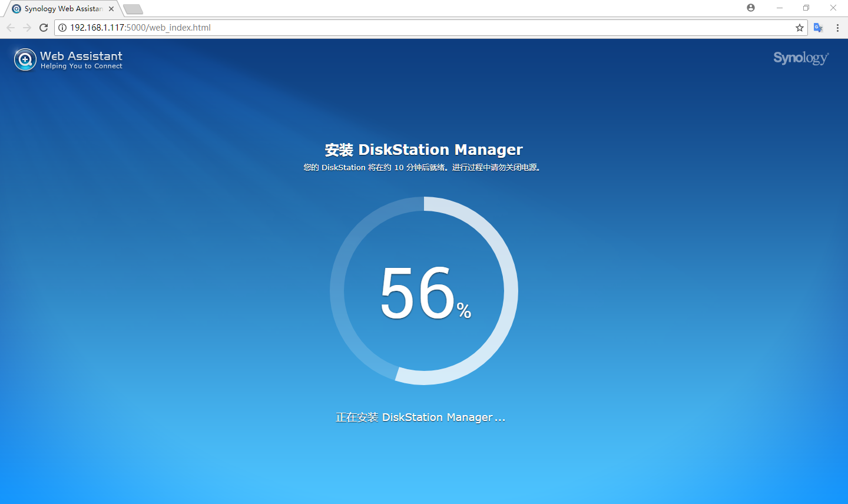Go forward with the browser forward arrow

27,28
